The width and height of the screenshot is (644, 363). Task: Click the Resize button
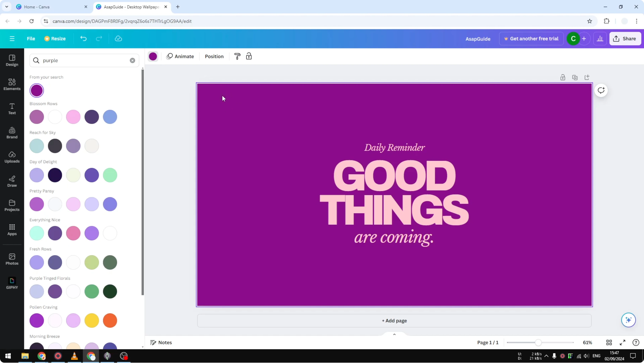(55, 39)
